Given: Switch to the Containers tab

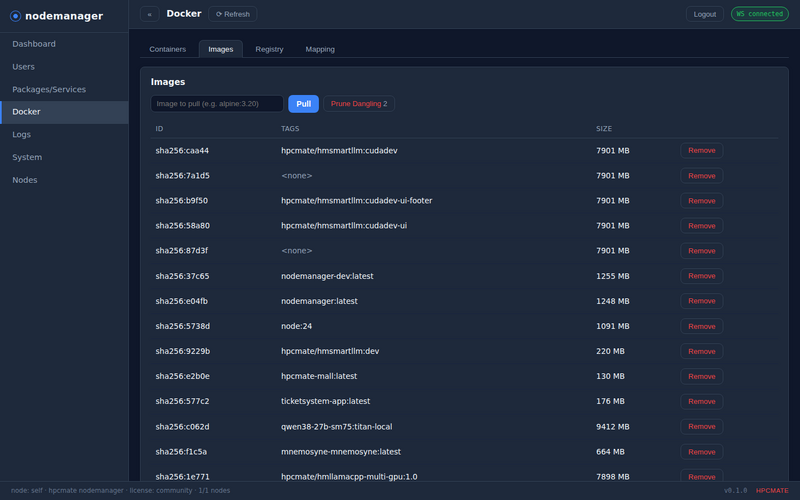Looking at the screenshot, I should (x=167, y=49).
